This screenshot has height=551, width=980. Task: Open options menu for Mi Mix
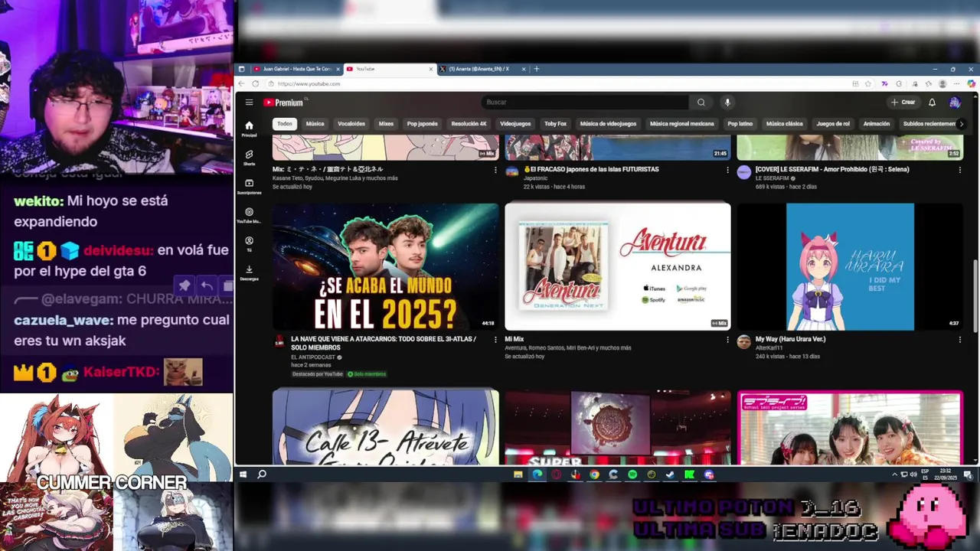pos(727,339)
